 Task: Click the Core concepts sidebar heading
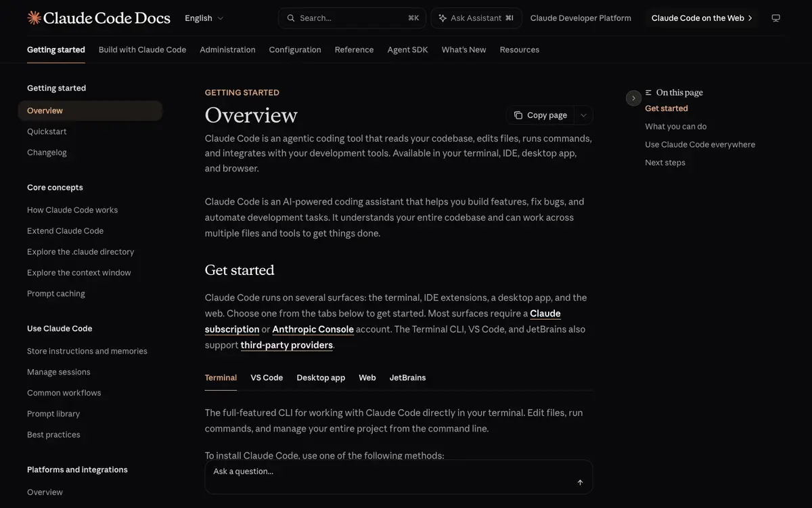point(55,188)
